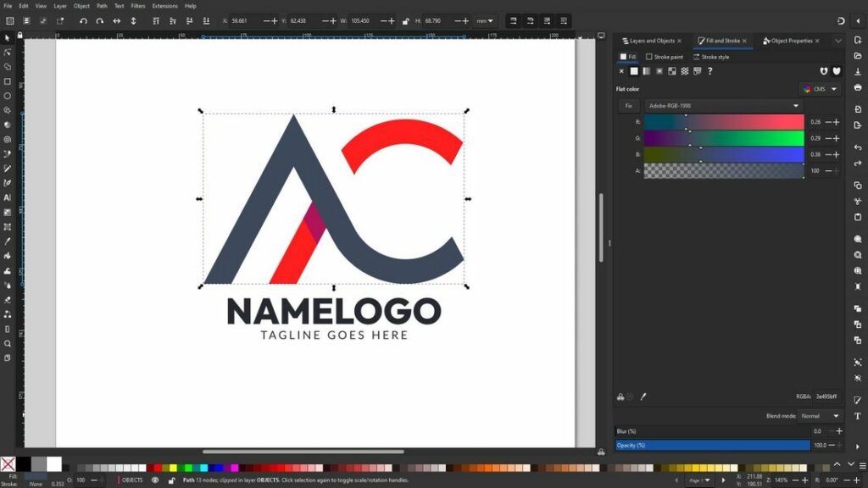Lock the OBJECTS layer in status bar
868x488 pixels.
pos(172,480)
